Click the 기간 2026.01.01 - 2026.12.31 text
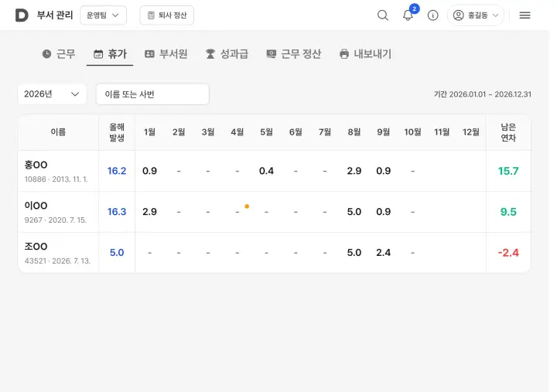Viewport: 557px width, 392px height. coord(483,94)
